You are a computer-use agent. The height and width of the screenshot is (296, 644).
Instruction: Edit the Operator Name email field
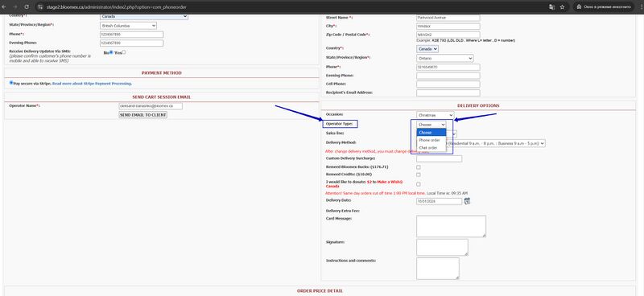151,106
